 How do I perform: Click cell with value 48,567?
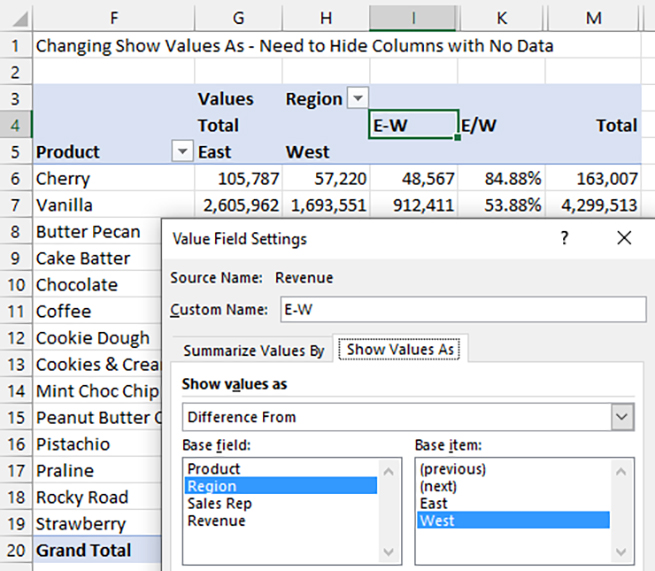(414, 178)
